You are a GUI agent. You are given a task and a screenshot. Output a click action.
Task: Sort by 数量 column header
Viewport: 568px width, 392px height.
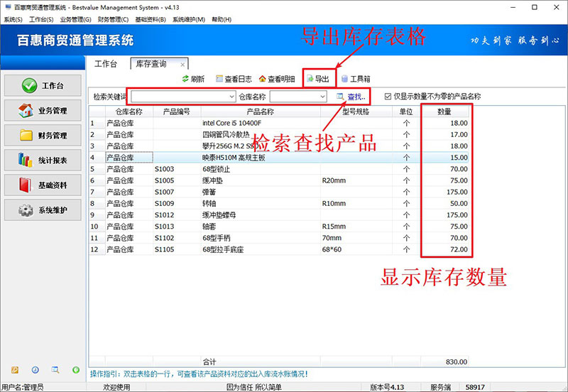pyautogui.click(x=444, y=111)
